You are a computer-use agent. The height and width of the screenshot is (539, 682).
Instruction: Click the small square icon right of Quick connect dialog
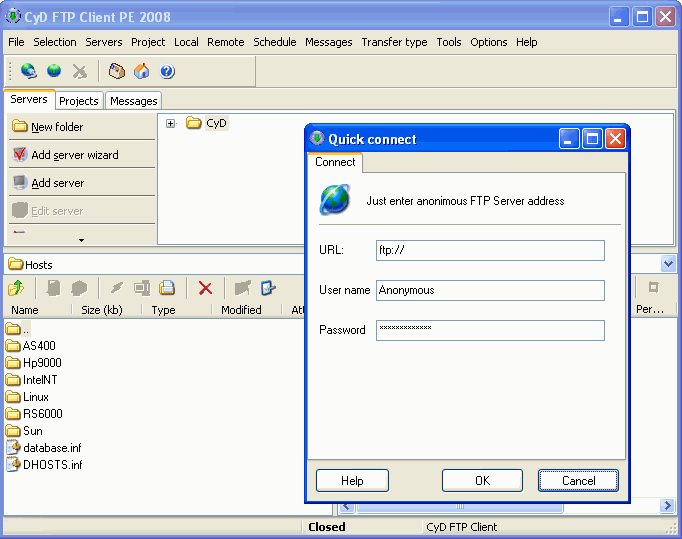pos(653,287)
